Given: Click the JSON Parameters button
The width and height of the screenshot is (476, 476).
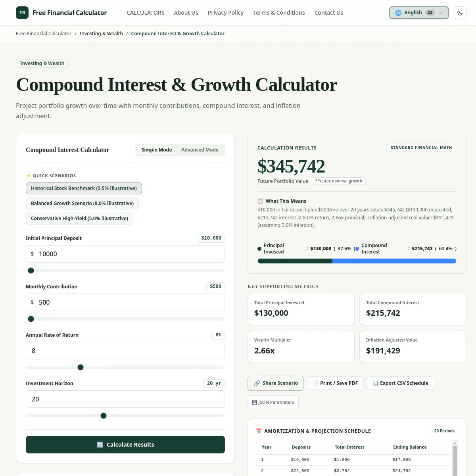Looking at the screenshot, I should [x=273, y=402].
